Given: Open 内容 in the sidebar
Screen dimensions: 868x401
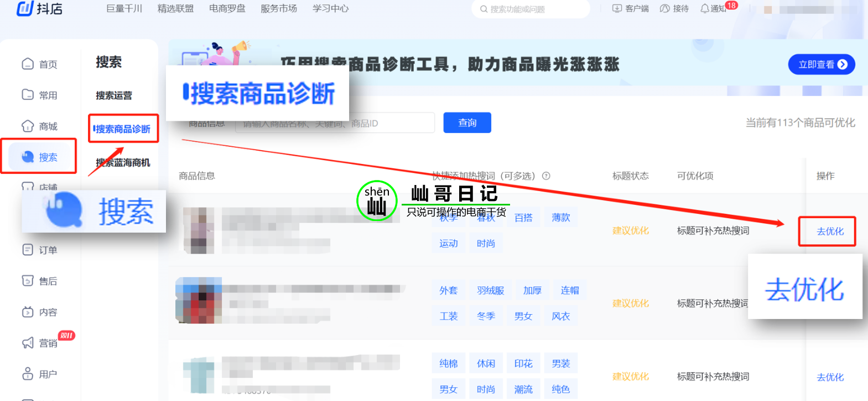Looking at the screenshot, I should click(39, 312).
